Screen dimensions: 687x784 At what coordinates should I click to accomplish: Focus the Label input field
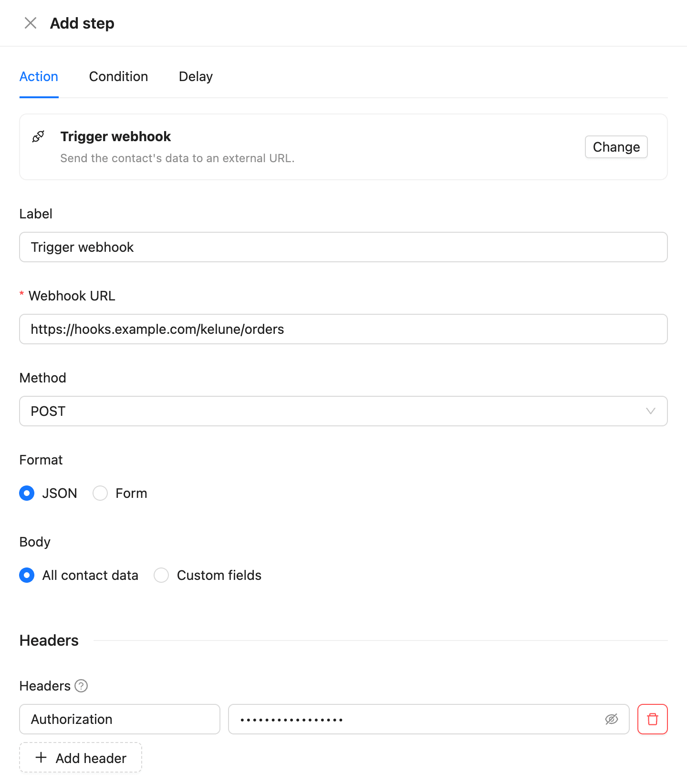[x=343, y=247]
